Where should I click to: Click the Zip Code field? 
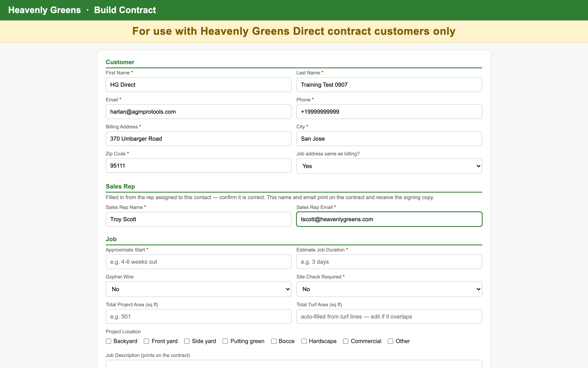pos(198,166)
